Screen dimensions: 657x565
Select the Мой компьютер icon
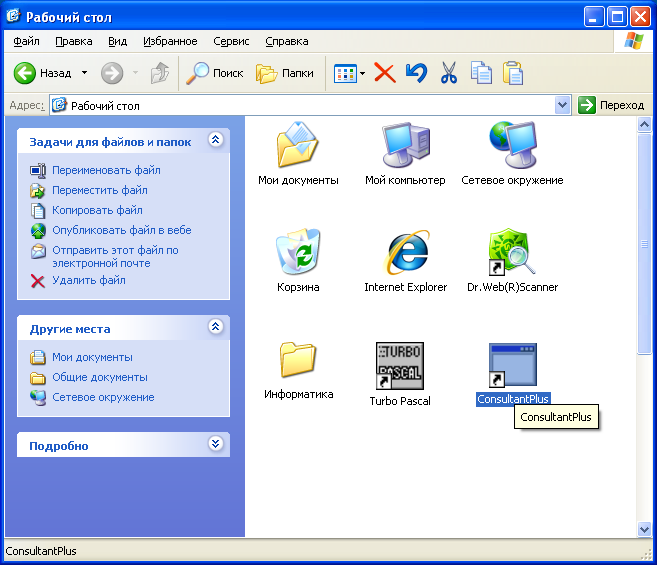pos(406,145)
